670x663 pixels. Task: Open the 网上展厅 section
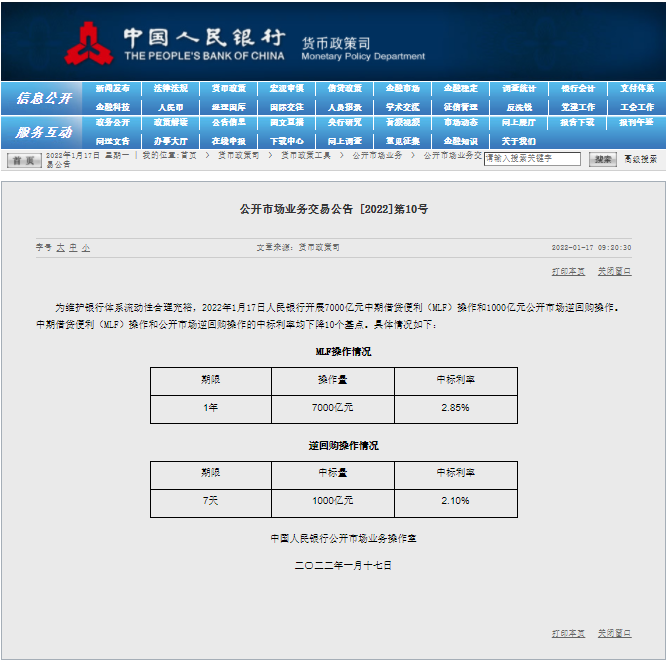(x=519, y=123)
